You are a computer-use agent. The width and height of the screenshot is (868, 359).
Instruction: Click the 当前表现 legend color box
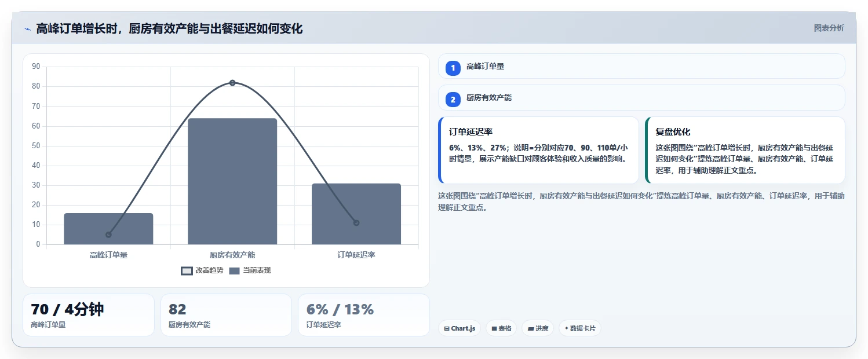235,271
